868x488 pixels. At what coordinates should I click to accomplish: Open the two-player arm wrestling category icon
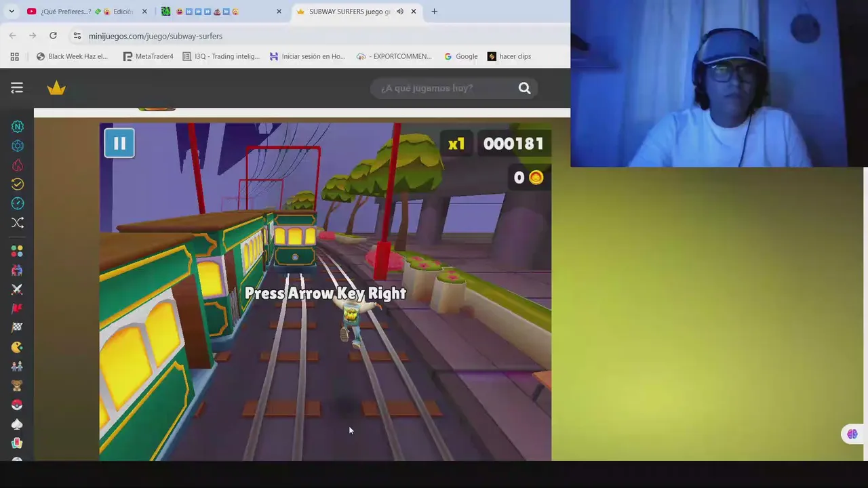[x=17, y=270]
